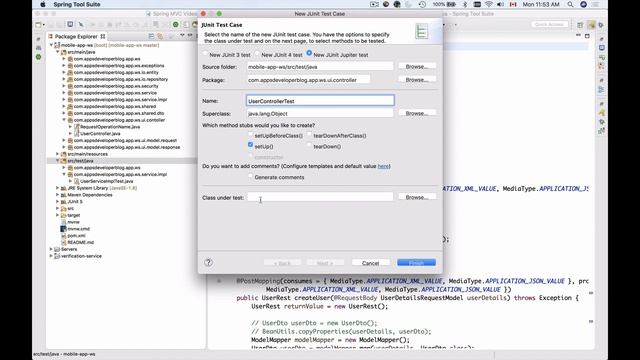
Task: Expand the com.appsdeveloperblog.app.ws.io.entity package
Action: [64, 72]
